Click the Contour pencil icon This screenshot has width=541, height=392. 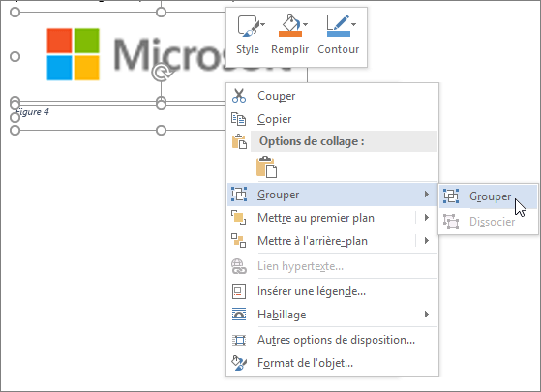(x=338, y=25)
